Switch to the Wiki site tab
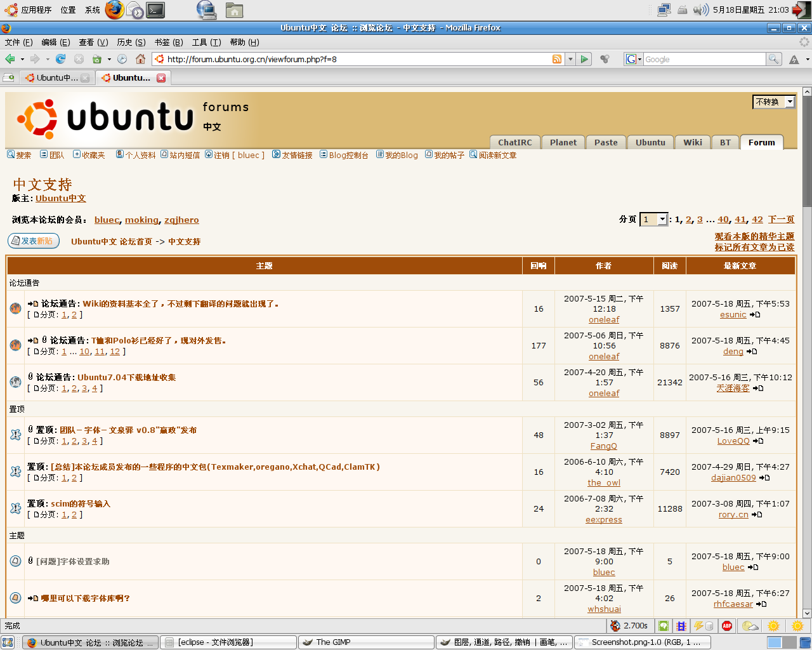 (693, 142)
